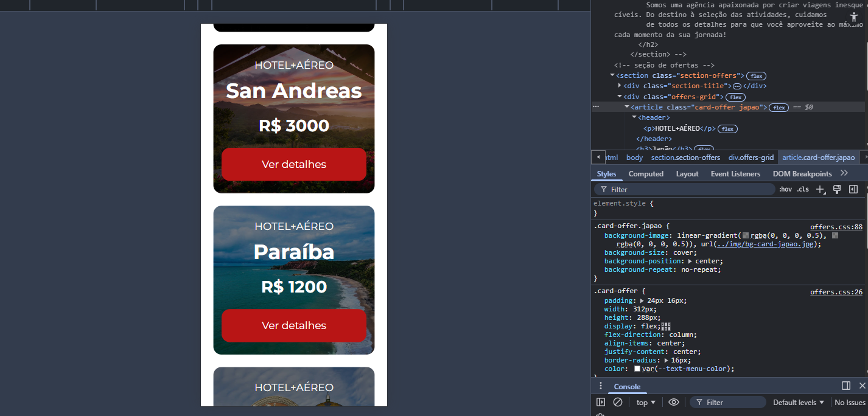Open the 'Default levels' dropdown
The image size is (868, 416).
(797, 402)
